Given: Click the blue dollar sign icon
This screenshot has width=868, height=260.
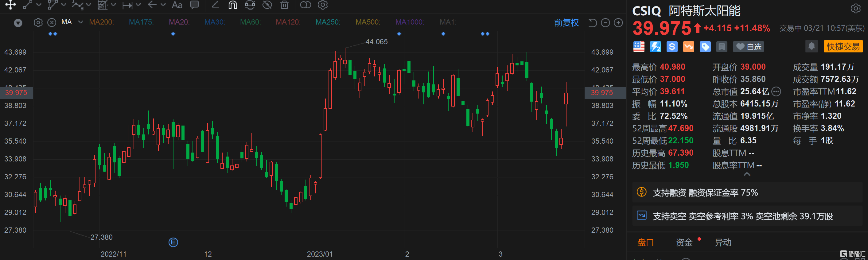Looking at the screenshot, I should click(x=672, y=47).
